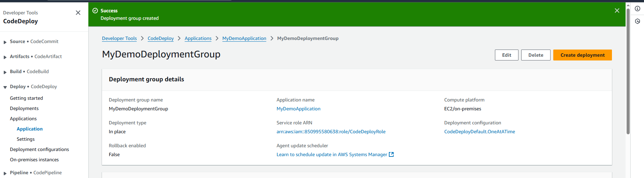The width and height of the screenshot is (644, 178).
Task: Click the MyDemoDeploymentGroup deployment group name value
Action: (x=138, y=109)
